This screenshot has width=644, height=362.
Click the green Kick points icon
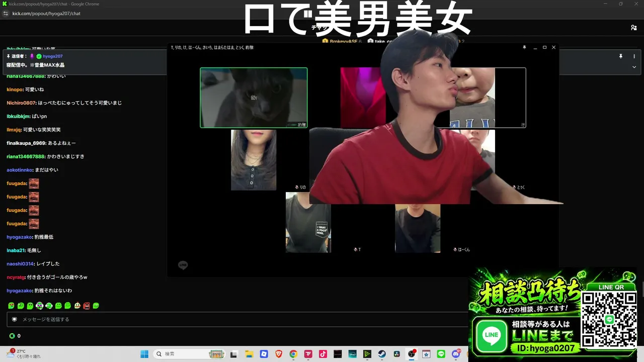[12, 336]
